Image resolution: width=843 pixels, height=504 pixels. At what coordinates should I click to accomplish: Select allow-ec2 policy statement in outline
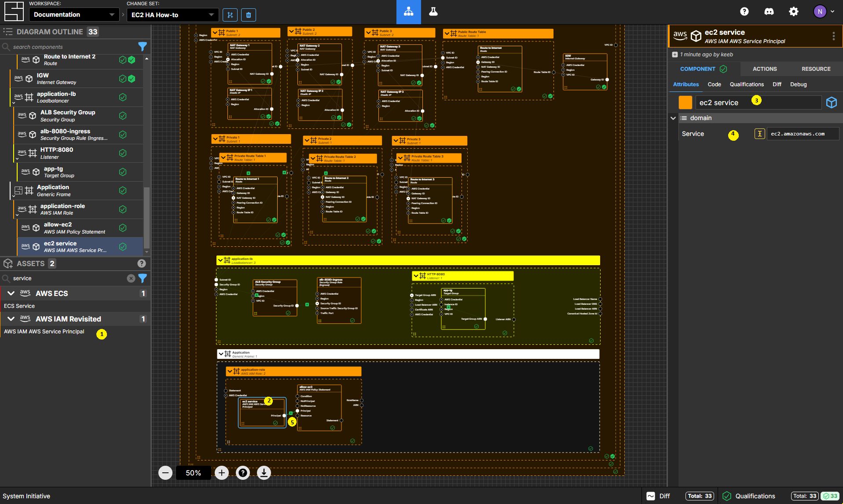(80, 228)
